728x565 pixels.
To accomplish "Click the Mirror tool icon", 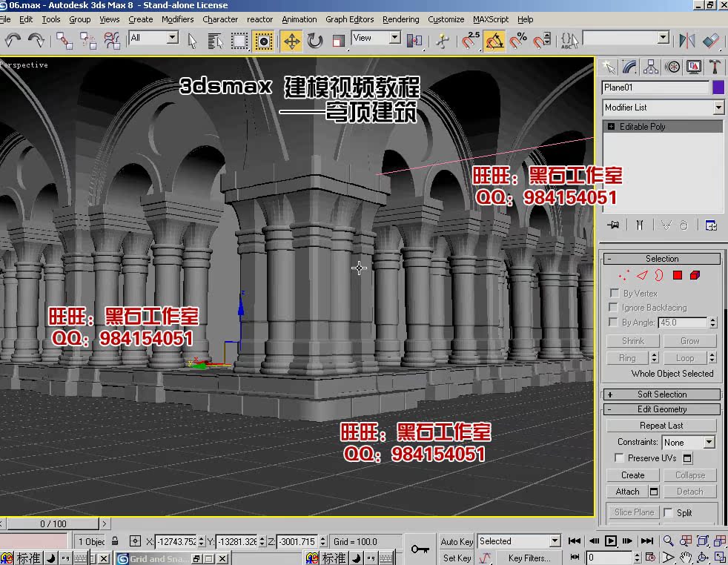I will pyautogui.click(x=687, y=40).
